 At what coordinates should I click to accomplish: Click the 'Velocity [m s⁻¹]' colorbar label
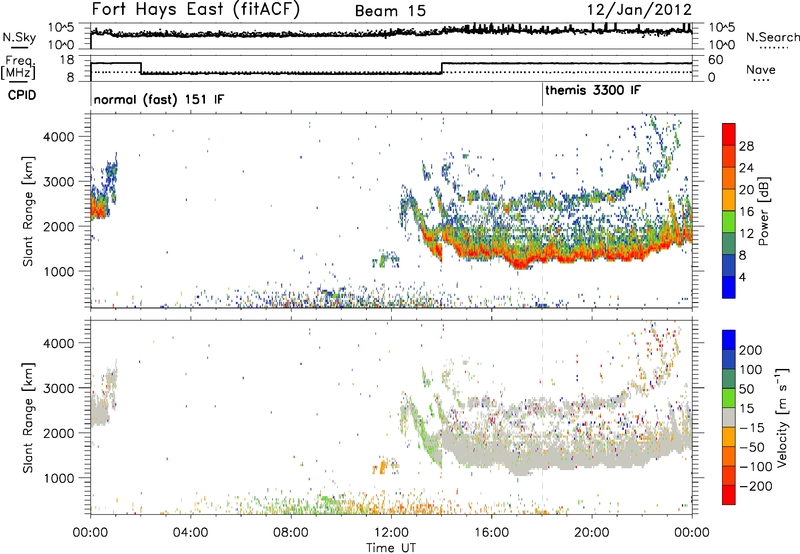tap(782, 417)
